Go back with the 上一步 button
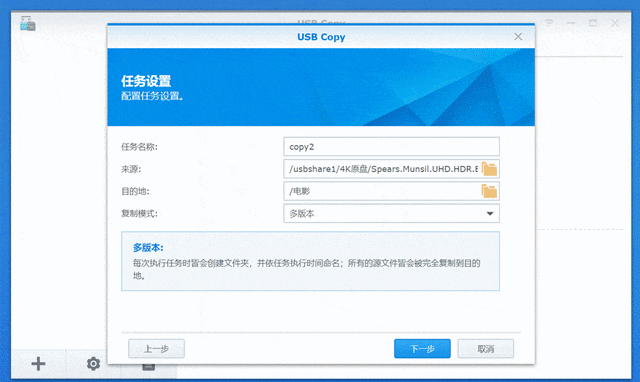 156,349
